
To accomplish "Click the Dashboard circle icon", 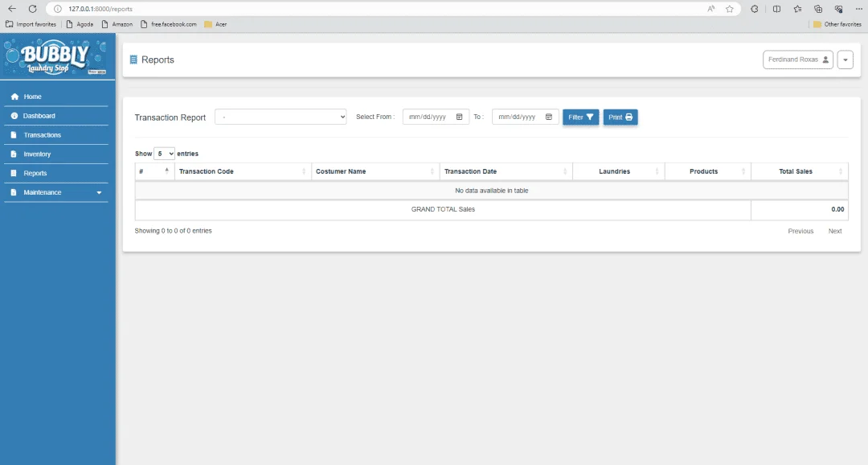I will point(14,116).
